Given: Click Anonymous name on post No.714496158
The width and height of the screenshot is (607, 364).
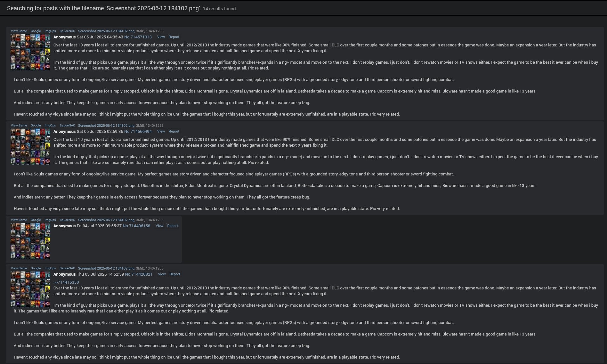Looking at the screenshot, I should pyautogui.click(x=65, y=226).
